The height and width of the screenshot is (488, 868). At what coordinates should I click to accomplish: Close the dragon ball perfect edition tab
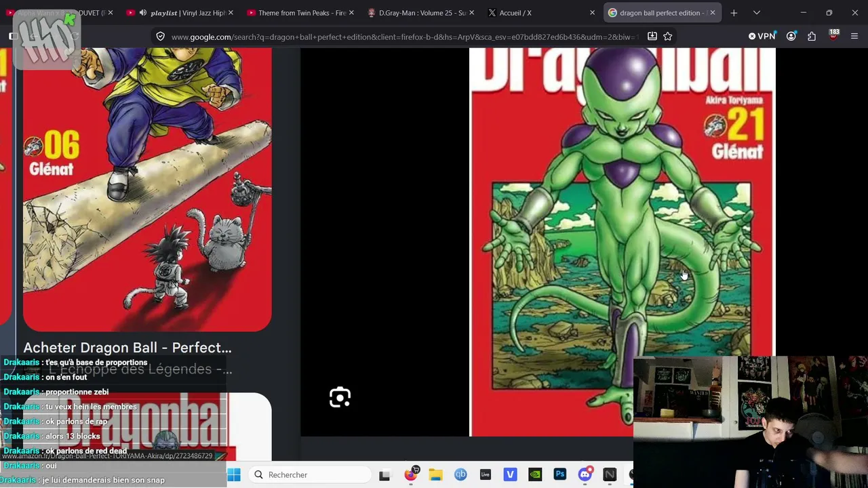[713, 13]
